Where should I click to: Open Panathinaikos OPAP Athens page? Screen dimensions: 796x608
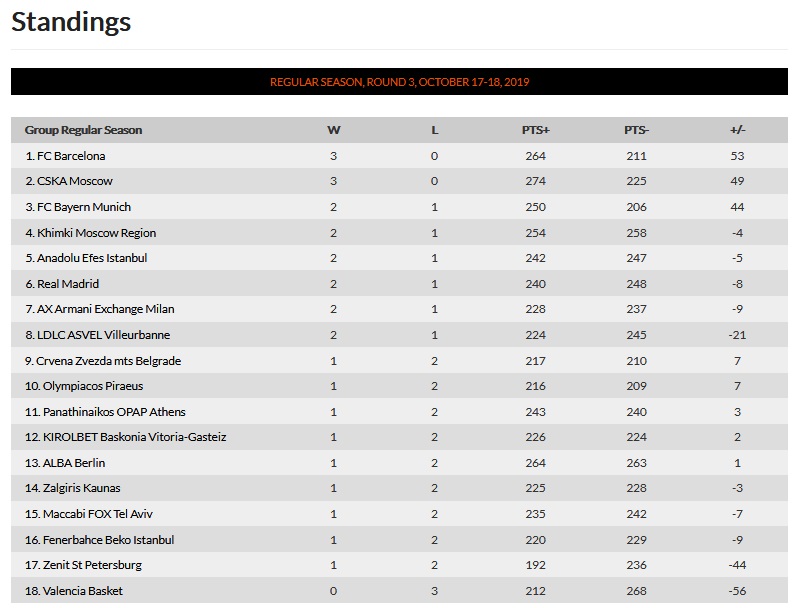[x=110, y=412]
